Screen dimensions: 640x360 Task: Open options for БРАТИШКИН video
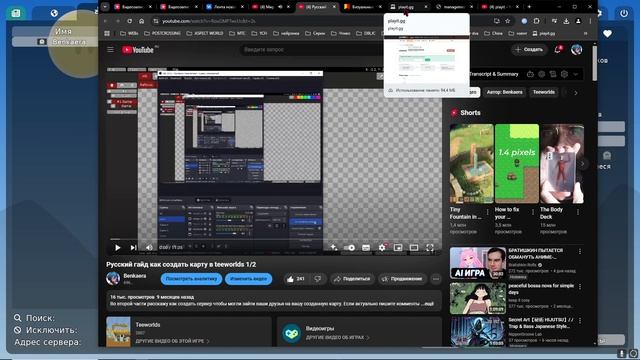click(x=580, y=251)
